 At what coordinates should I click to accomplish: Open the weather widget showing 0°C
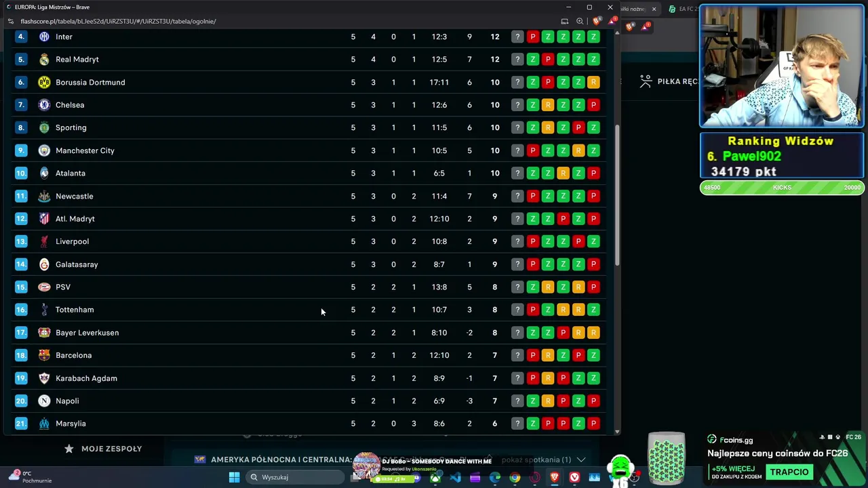click(31, 477)
